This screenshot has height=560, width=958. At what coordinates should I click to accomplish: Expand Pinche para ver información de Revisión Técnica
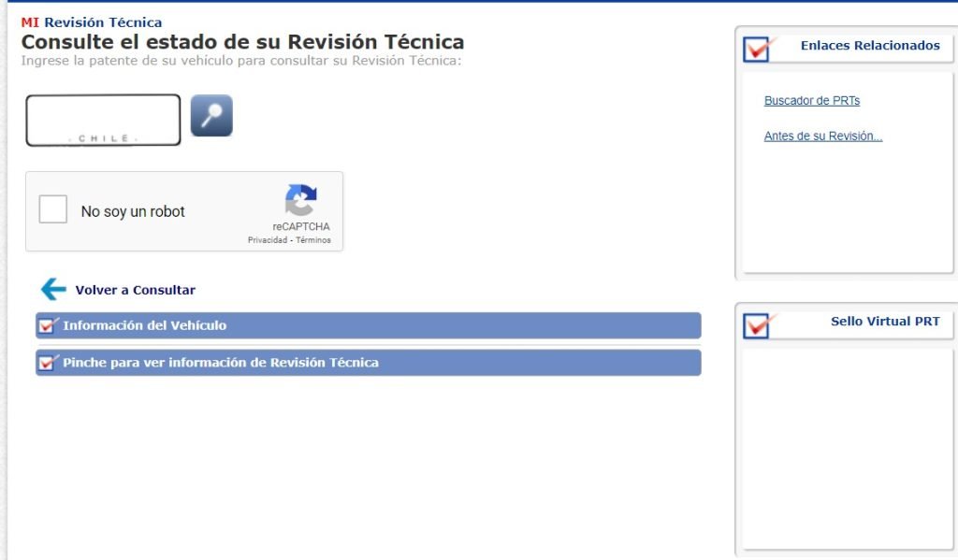(369, 363)
